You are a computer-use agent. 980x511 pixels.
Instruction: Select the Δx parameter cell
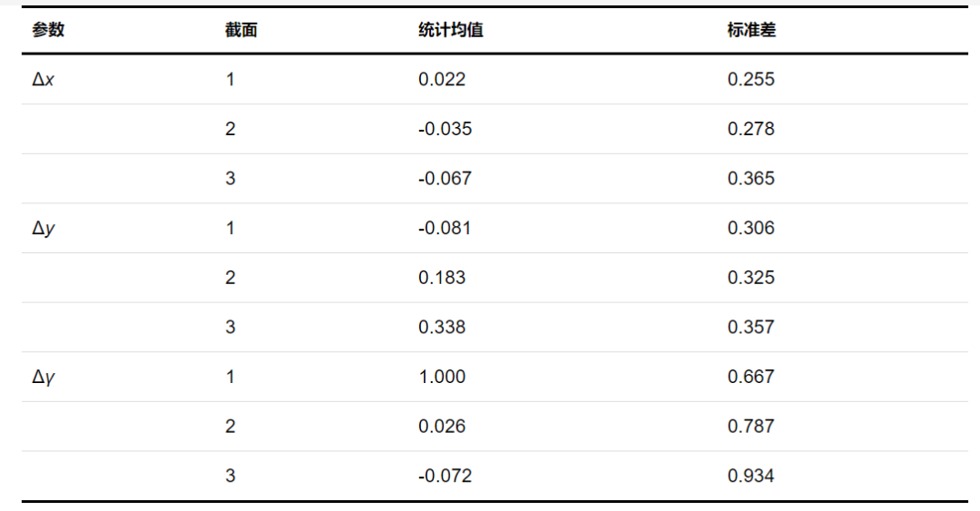[44, 79]
